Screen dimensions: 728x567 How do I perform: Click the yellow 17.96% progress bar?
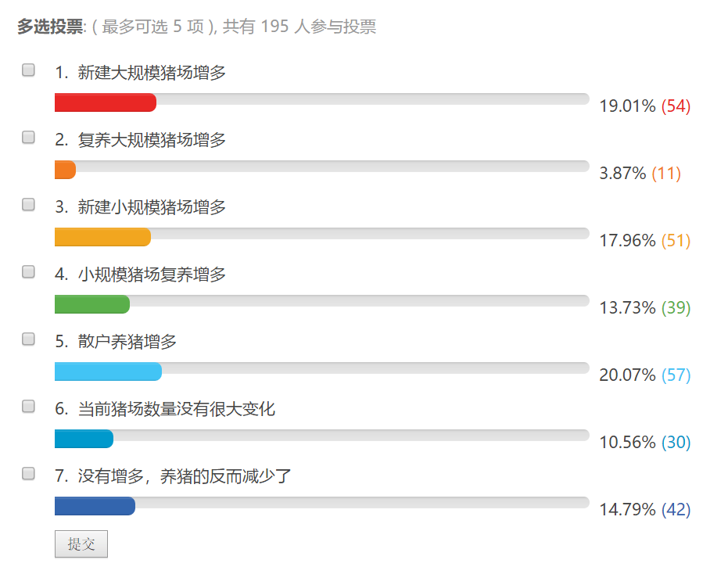(x=102, y=237)
